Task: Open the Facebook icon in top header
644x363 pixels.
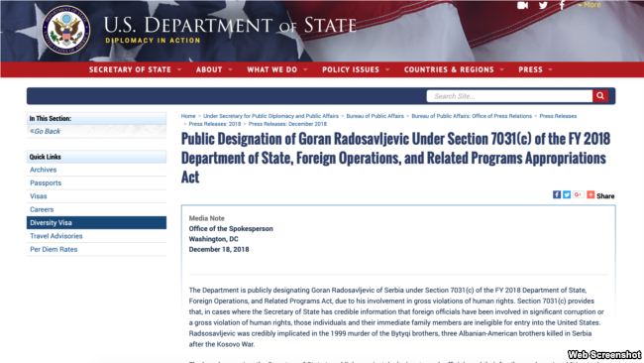Action: (x=562, y=5)
